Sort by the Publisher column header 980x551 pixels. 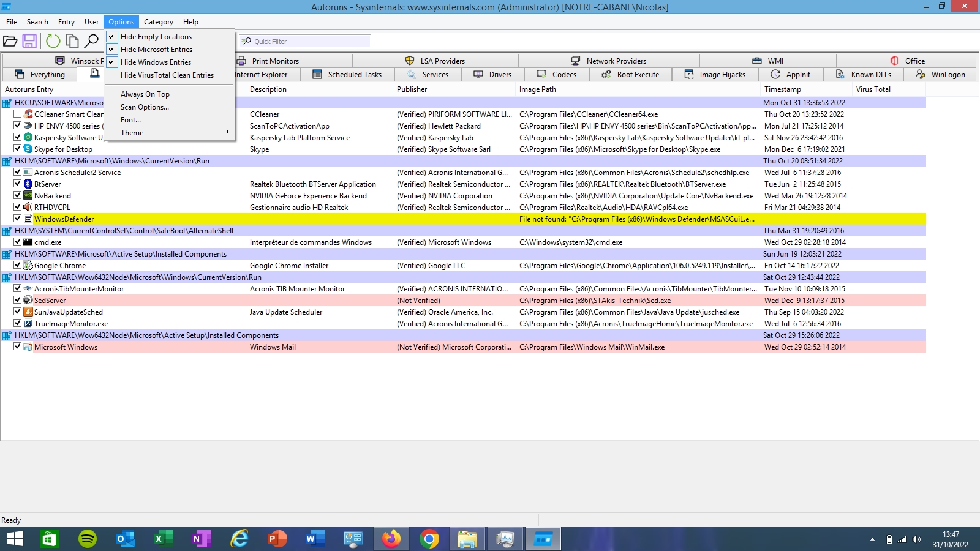tap(412, 89)
